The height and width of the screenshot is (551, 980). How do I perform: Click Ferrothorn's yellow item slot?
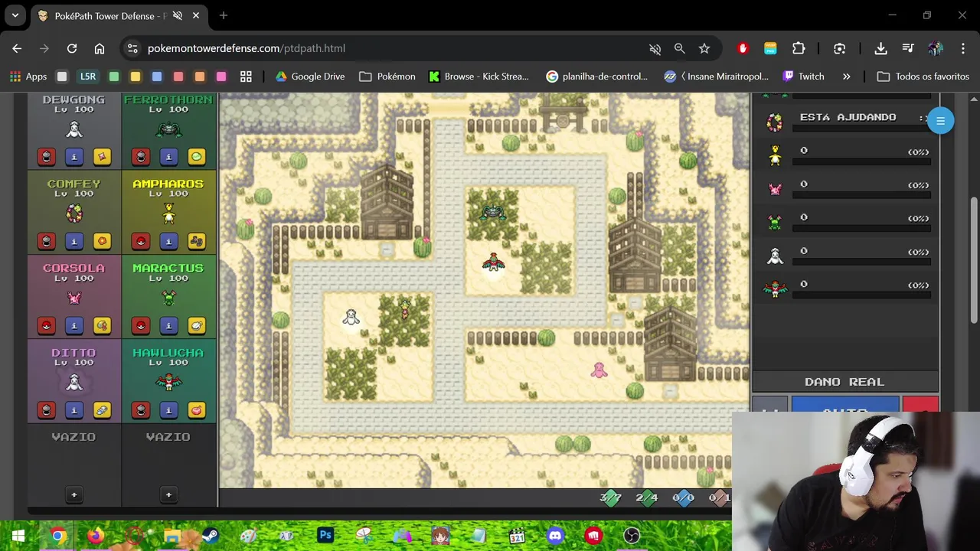[196, 157]
